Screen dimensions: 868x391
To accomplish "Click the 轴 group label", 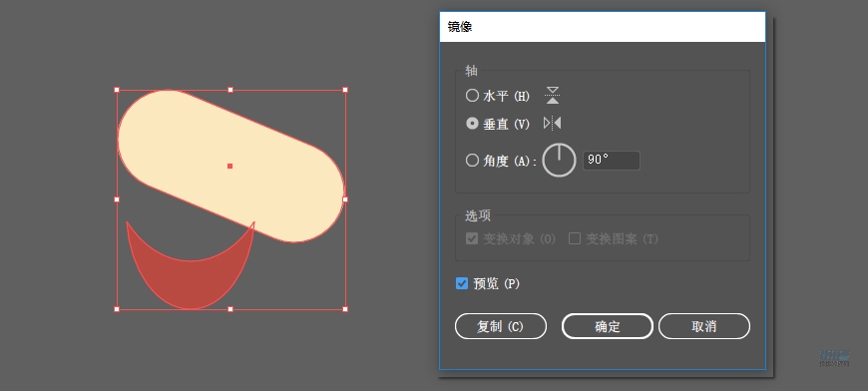I will click(471, 71).
